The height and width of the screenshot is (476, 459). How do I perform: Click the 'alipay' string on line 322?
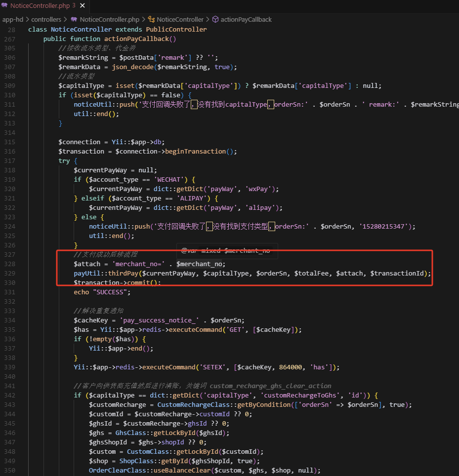(260, 208)
